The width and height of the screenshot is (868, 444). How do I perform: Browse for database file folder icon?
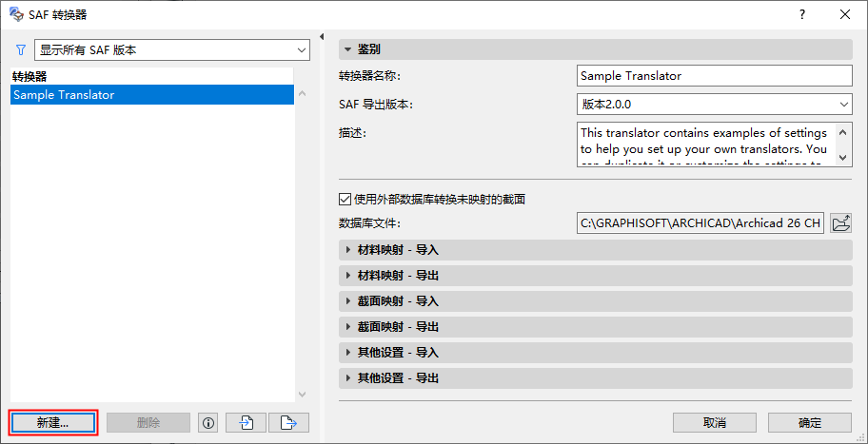pyautogui.click(x=841, y=223)
